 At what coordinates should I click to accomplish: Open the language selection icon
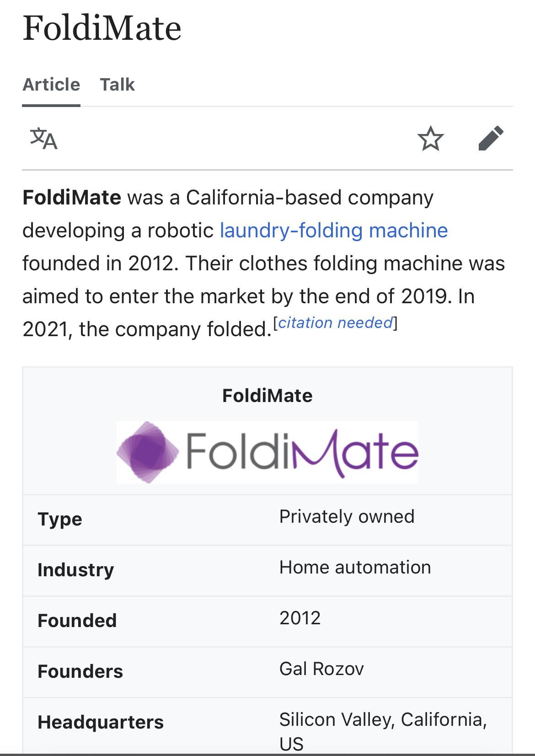(44, 139)
